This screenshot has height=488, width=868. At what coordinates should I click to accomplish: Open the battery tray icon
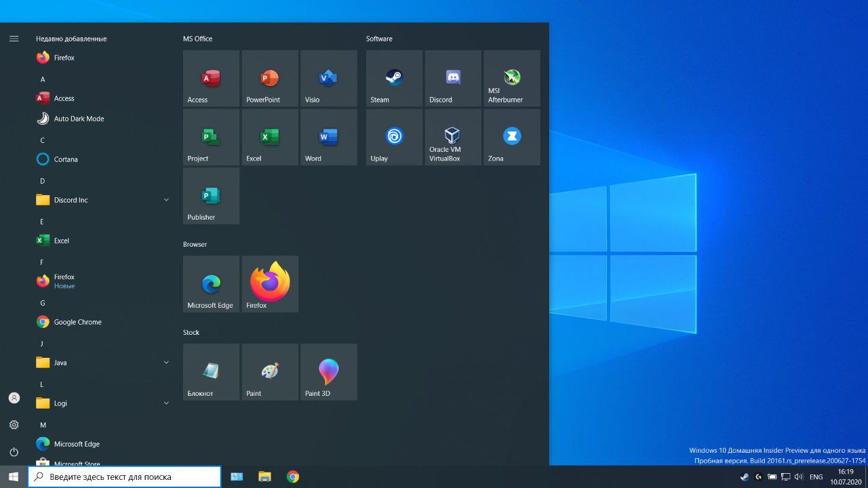[x=772, y=476]
